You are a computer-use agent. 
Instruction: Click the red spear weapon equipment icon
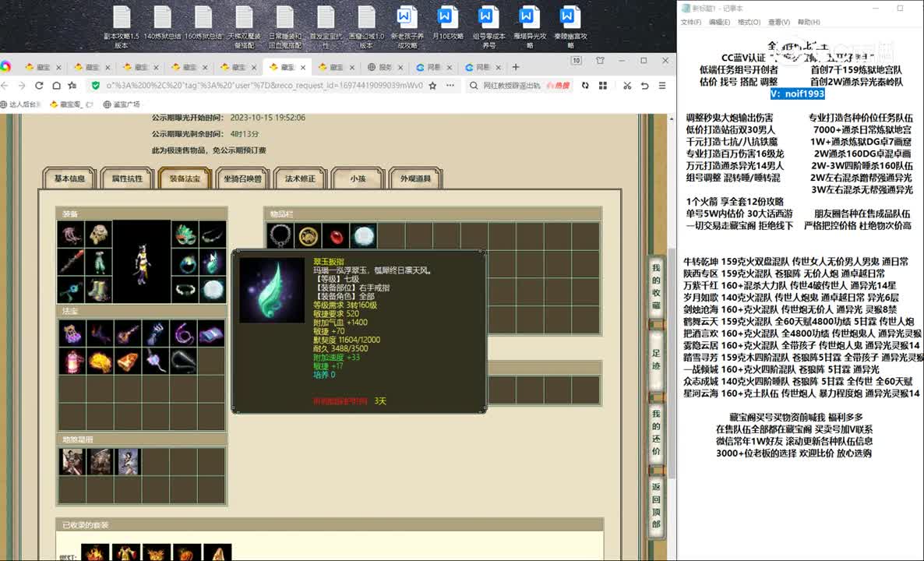72,263
